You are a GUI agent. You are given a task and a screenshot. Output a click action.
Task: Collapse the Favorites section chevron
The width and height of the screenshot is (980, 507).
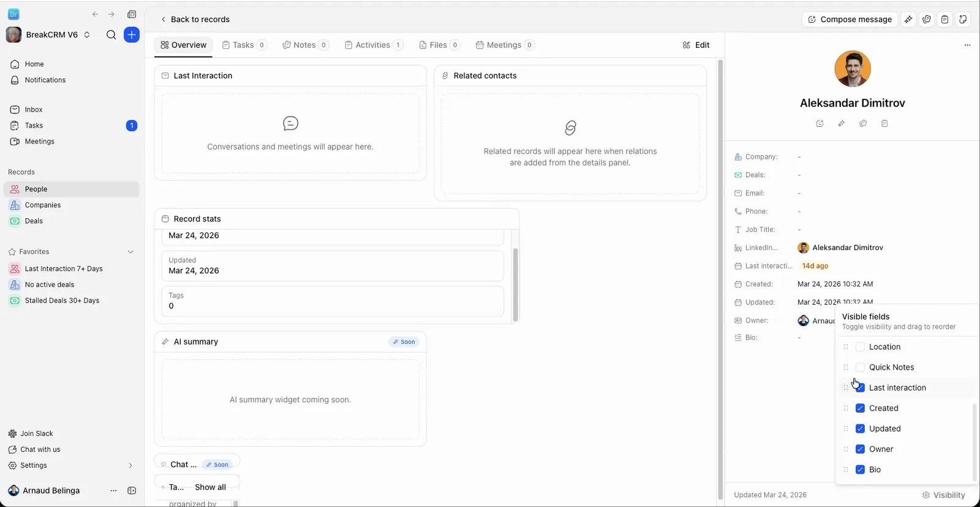tap(130, 252)
